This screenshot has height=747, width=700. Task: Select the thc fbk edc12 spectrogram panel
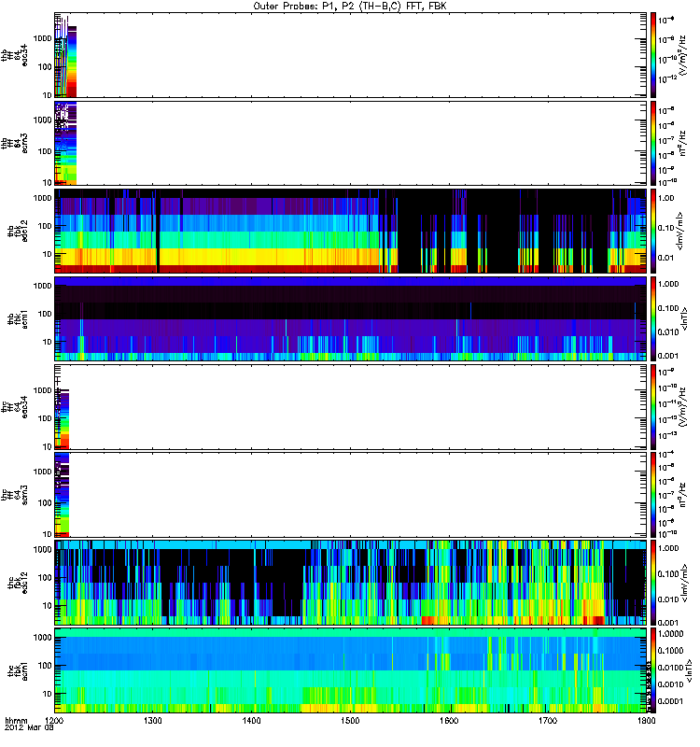(x=351, y=583)
